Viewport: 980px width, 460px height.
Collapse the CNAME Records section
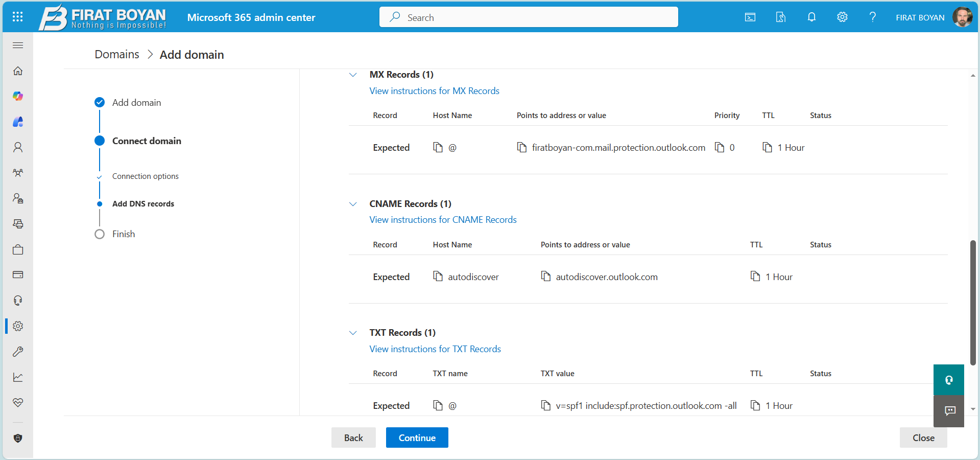click(x=353, y=204)
